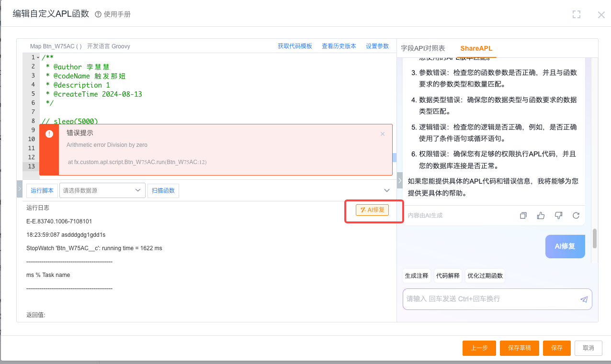Click 保存 button
The width and height of the screenshot is (611, 364).
(557, 348)
